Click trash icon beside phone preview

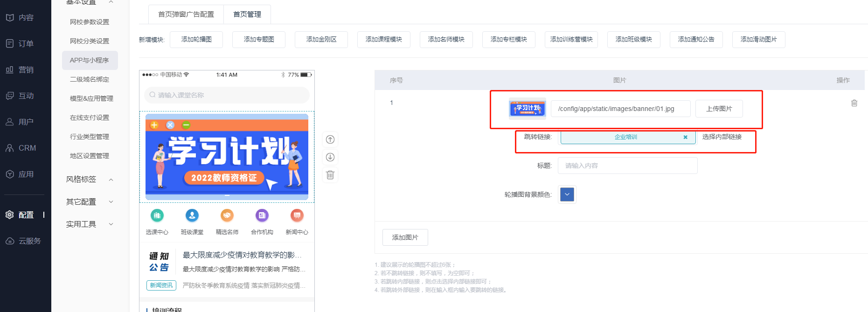(x=330, y=175)
